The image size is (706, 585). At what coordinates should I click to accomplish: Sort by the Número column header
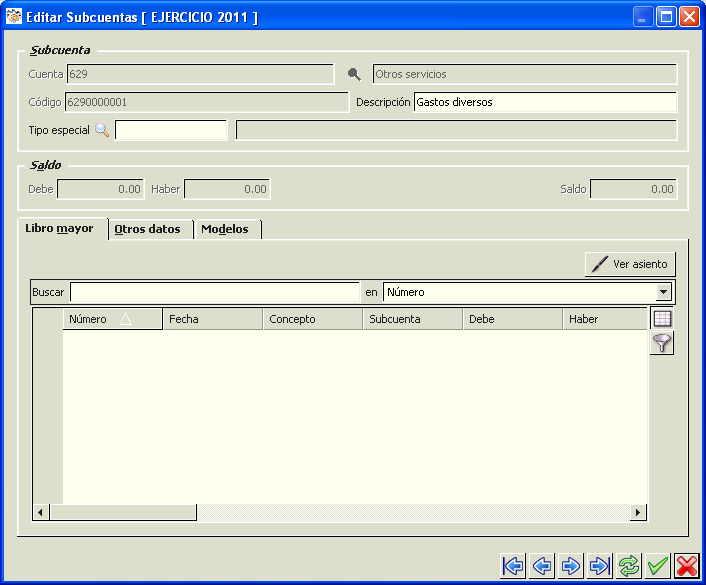pyautogui.click(x=113, y=319)
